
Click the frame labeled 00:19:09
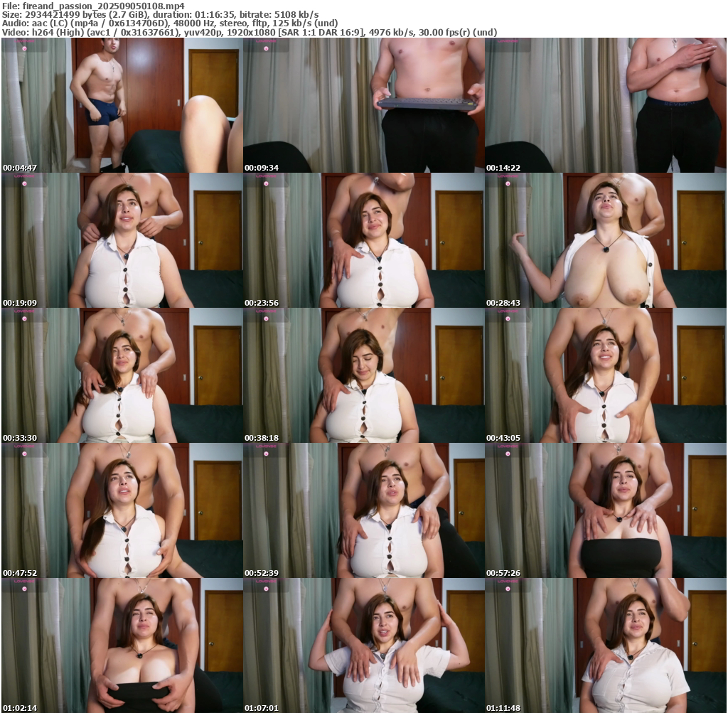coord(122,240)
